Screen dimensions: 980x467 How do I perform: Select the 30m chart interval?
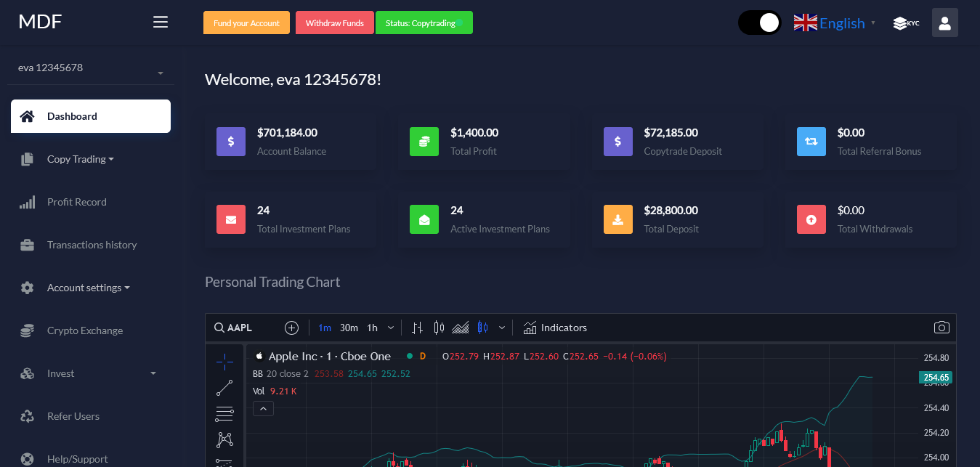[x=349, y=328]
